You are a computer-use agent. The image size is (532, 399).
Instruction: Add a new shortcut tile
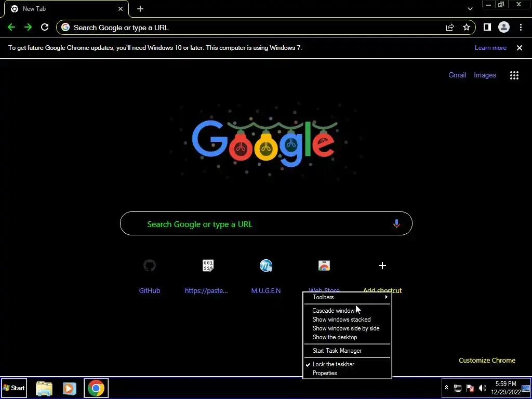coord(382,277)
